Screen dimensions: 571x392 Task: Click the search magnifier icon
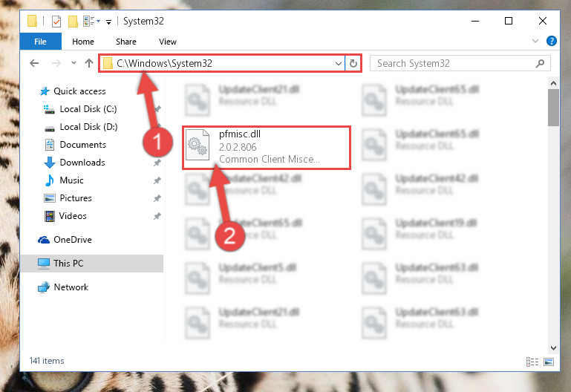click(540, 63)
